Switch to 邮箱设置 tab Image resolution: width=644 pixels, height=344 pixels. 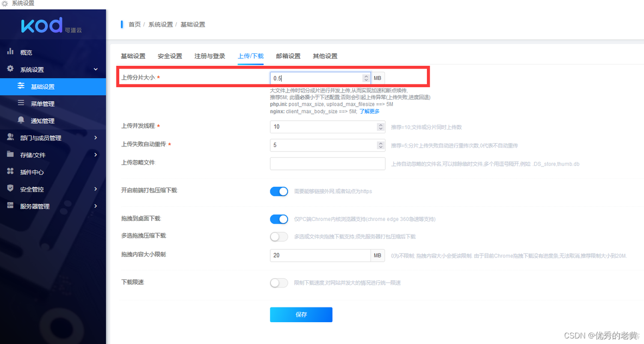coord(288,56)
